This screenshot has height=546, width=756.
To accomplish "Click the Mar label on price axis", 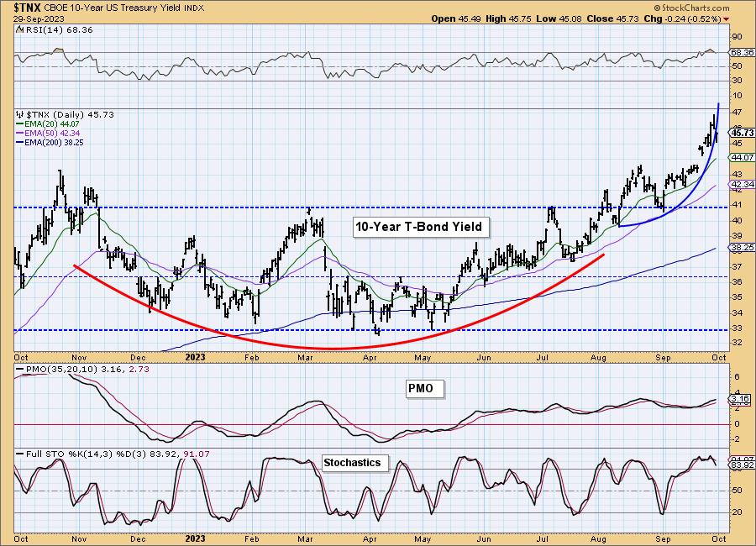I will 305,357.
